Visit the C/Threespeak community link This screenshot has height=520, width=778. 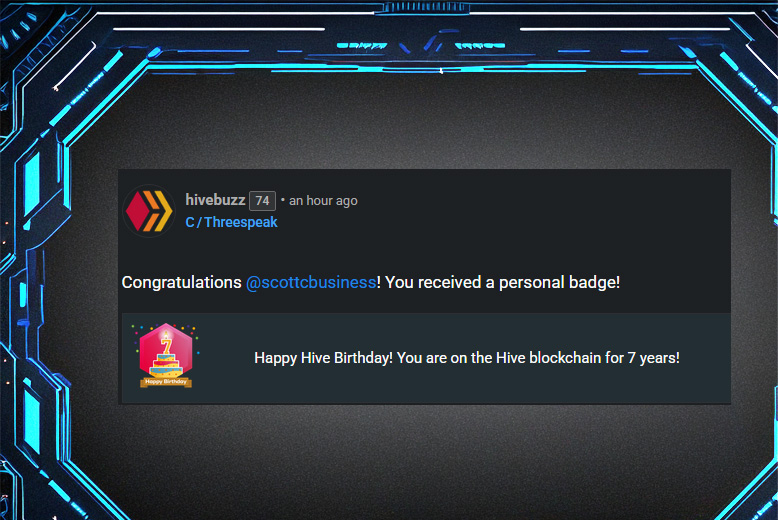[231, 222]
